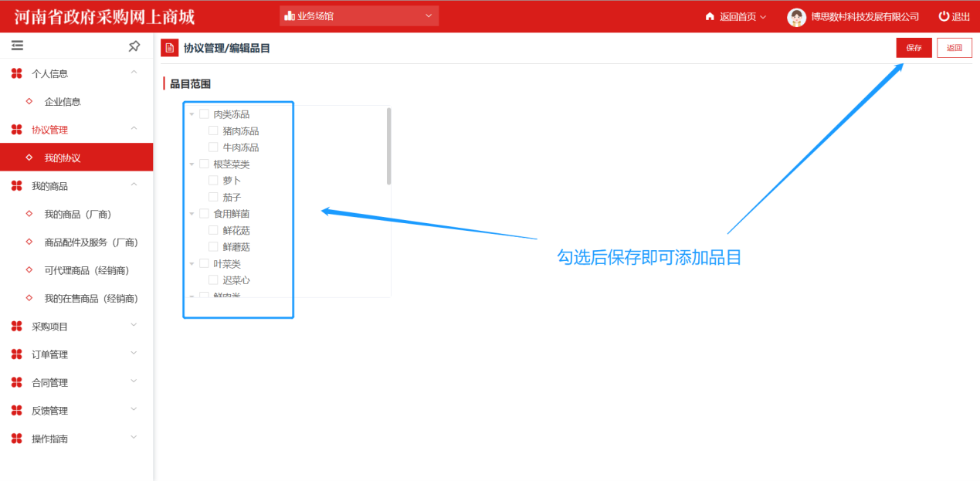
Task: Check the 根茎菜类 checkbox
Action: [204, 164]
